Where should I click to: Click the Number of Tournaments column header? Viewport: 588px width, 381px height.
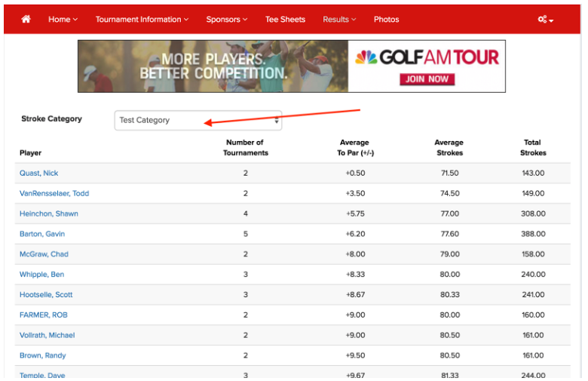coord(245,148)
